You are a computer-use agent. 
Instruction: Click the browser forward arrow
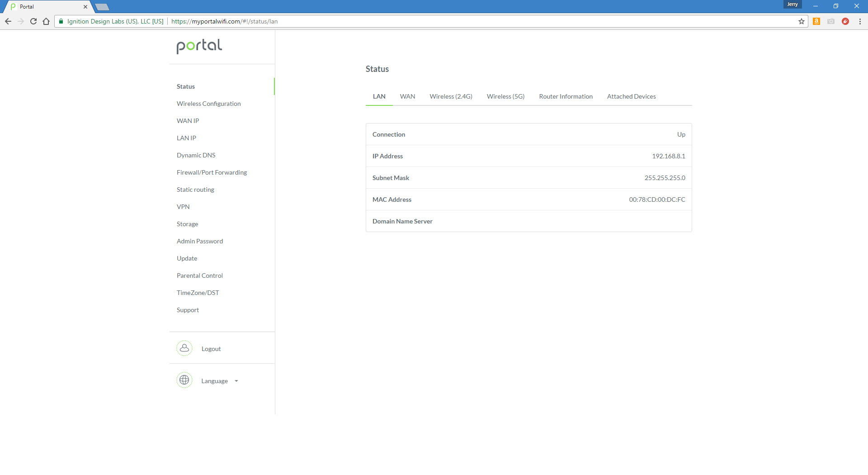[x=21, y=21]
